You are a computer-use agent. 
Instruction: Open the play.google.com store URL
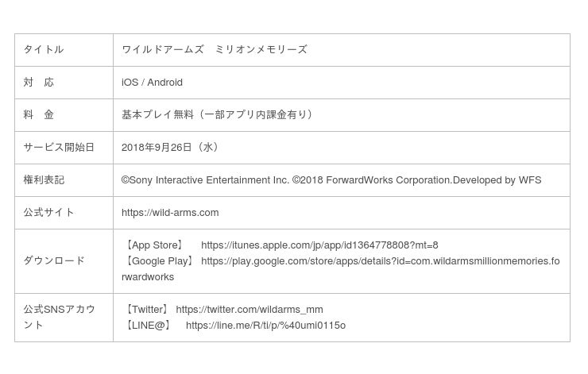coord(380,261)
